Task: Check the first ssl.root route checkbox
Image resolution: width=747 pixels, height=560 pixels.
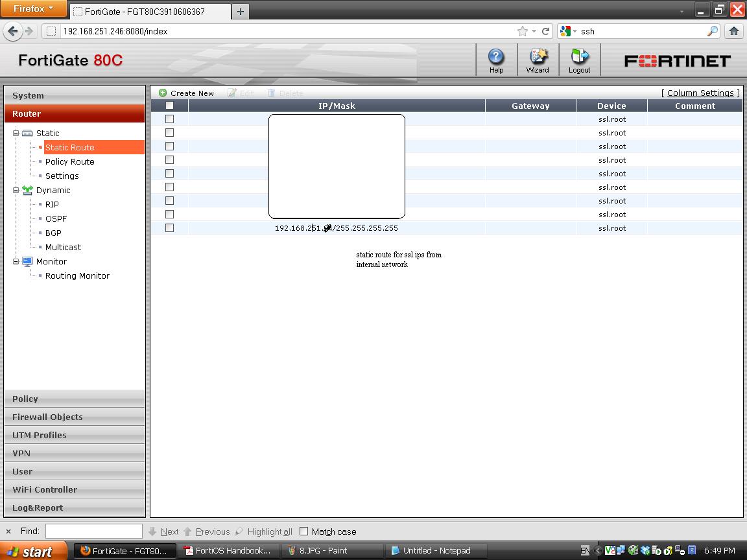Action: (170, 119)
